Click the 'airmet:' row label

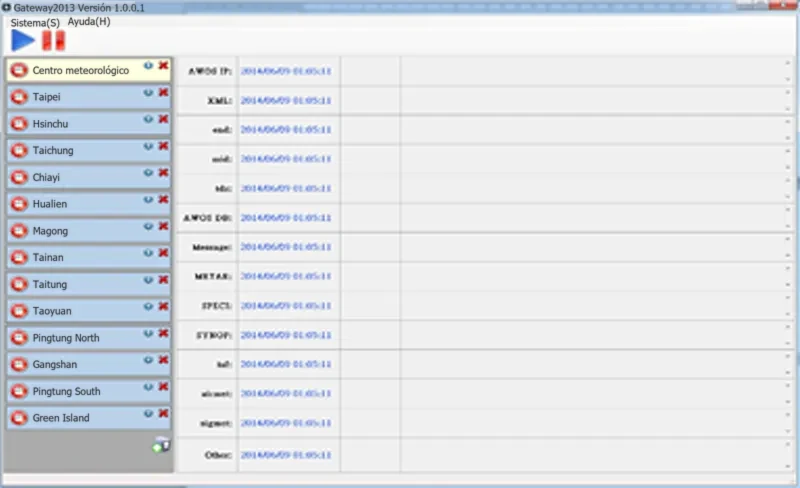(216, 394)
